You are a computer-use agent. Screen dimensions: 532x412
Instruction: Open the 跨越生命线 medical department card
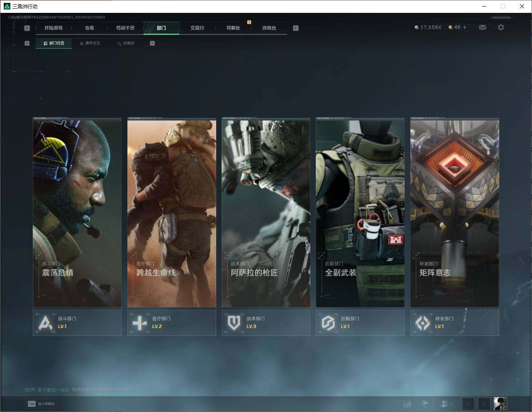click(172, 213)
